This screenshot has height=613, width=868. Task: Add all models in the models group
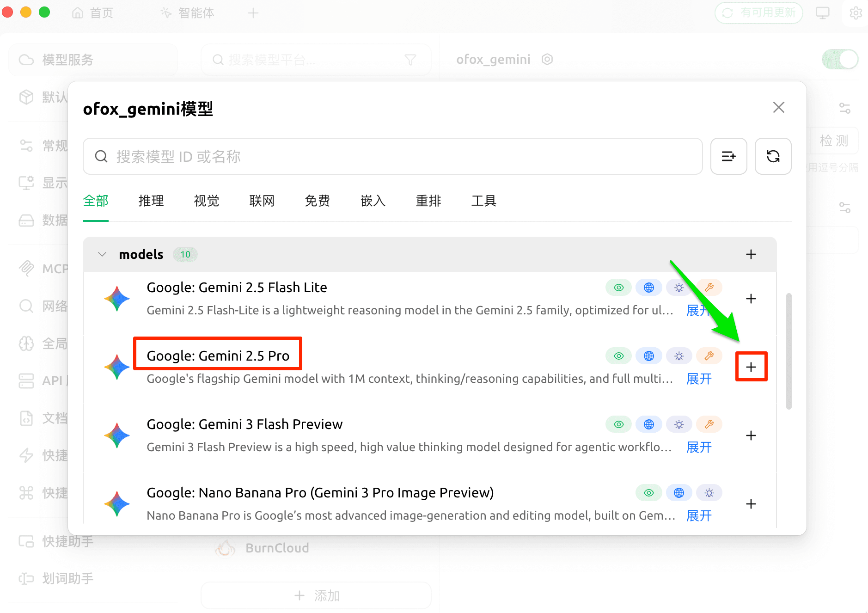pos(751,254)
